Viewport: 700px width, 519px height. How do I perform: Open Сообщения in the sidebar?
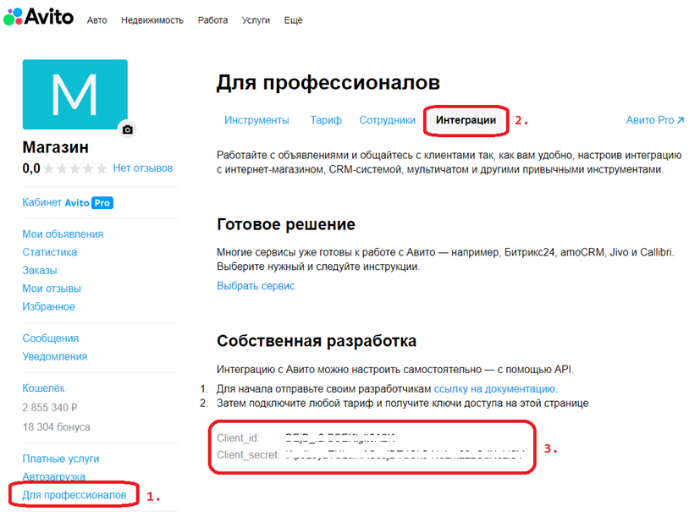click(54, 338)
